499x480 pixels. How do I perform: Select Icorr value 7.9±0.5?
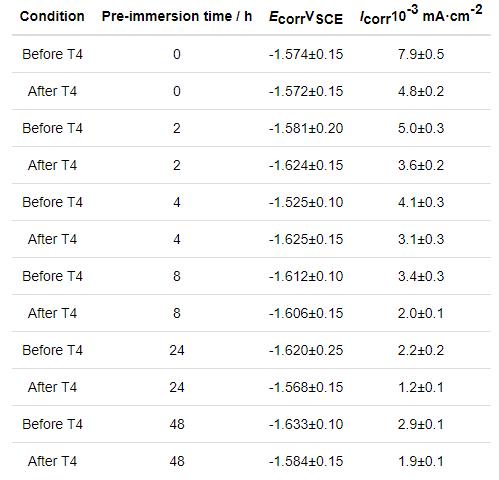point(421,54)
